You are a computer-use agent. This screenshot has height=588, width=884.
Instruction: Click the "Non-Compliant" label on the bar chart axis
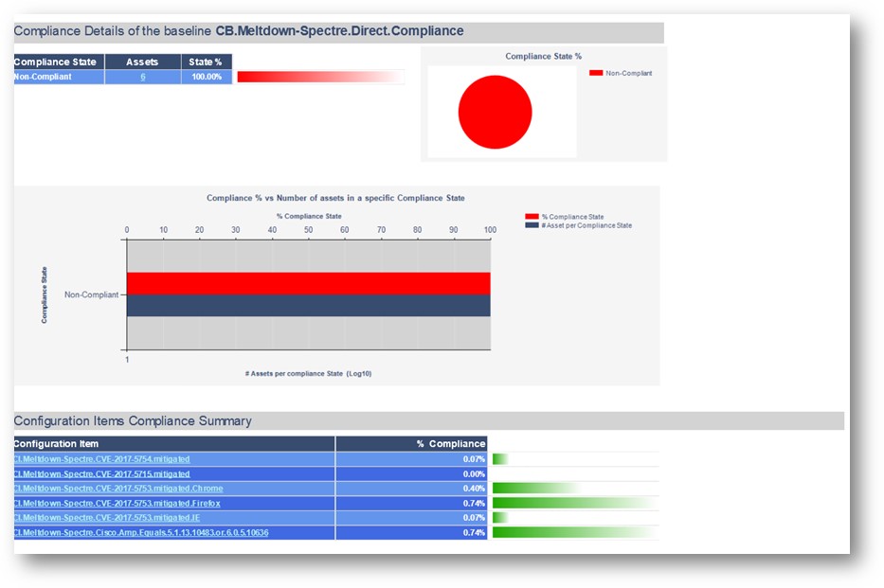pos(91,294)
